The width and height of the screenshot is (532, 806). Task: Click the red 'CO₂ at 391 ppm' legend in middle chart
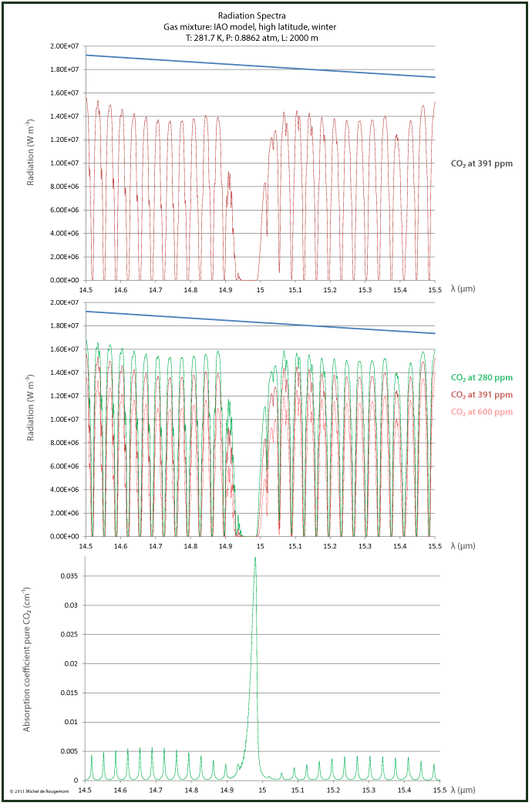point(481,395)
